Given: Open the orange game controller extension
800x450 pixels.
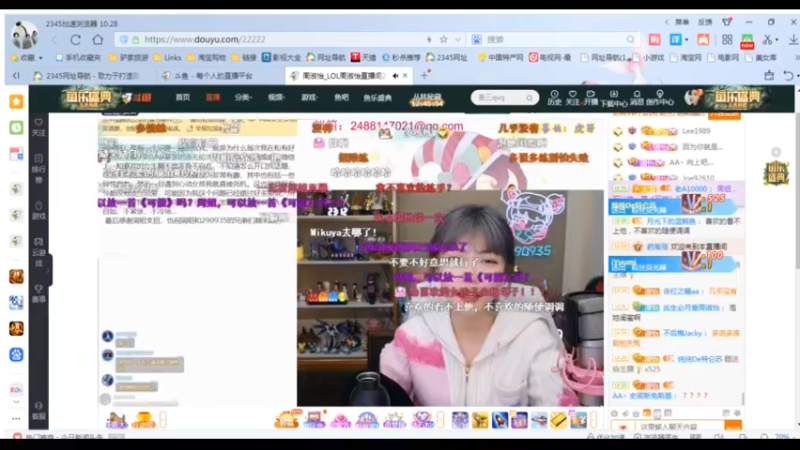Looking at the screenshot, I should [703, 39].
